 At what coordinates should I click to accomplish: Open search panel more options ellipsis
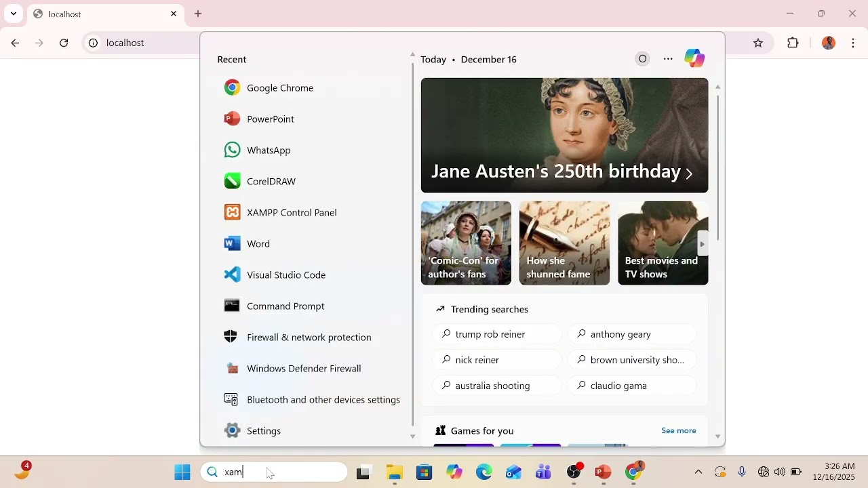(668, 59)
